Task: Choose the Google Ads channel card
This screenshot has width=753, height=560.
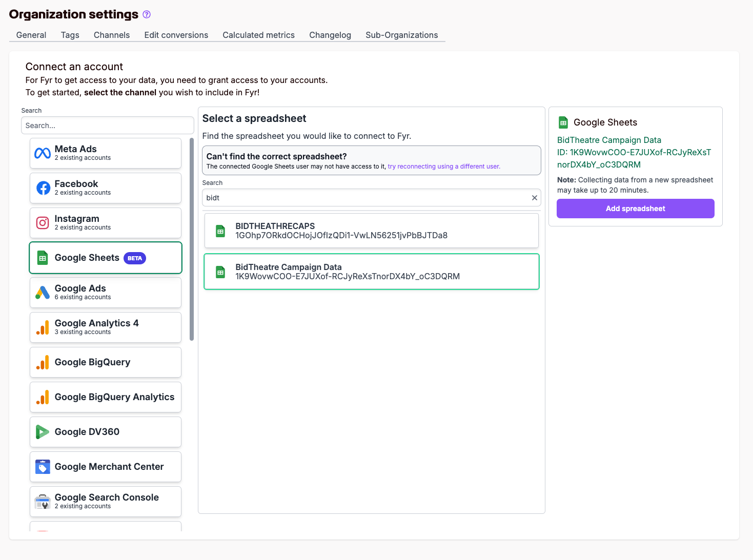Action: pos(106,293)
